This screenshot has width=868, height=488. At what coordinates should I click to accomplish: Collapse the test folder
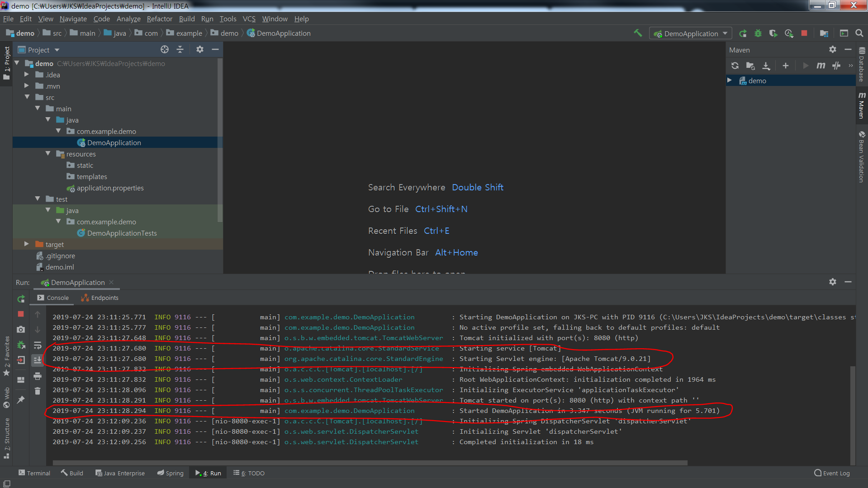point(38,199)
